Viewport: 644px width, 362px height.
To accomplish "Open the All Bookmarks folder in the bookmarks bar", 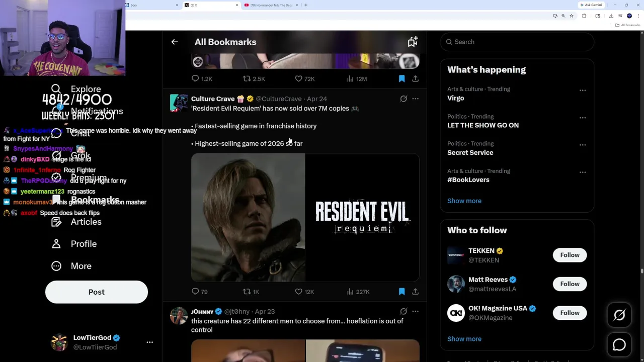I will pyautogui.click(x=627, y=25).
